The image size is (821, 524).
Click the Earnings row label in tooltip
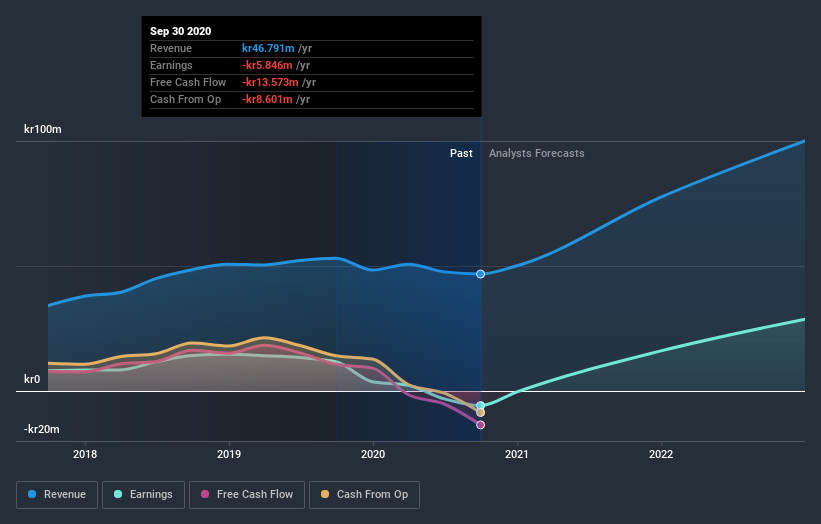(171, 65)
